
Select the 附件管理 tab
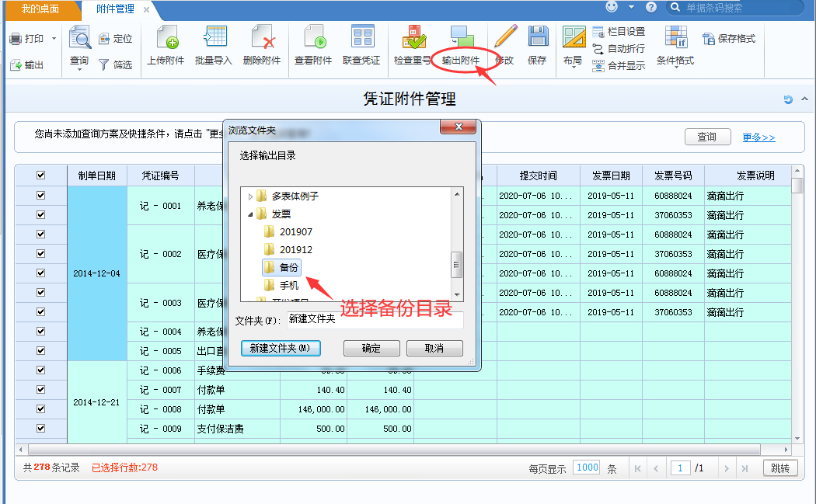tap(115, 9)
